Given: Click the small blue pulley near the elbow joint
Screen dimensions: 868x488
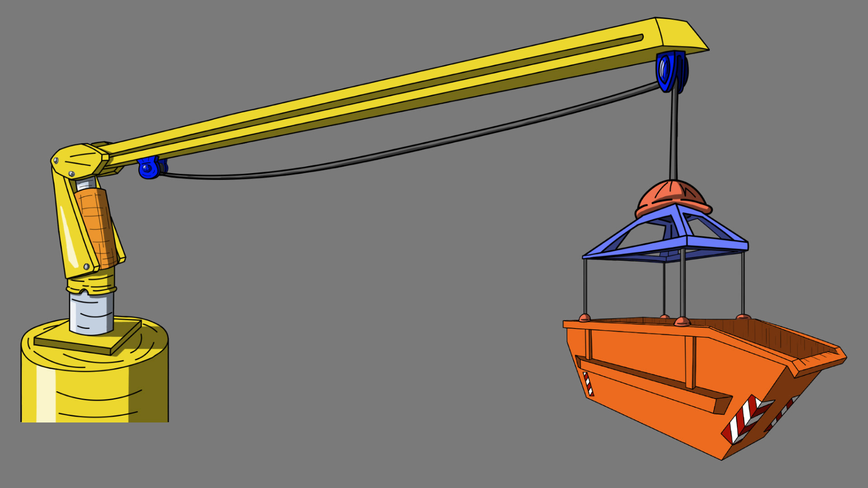Looking at the screenshot, I should [x=148, y=169].
